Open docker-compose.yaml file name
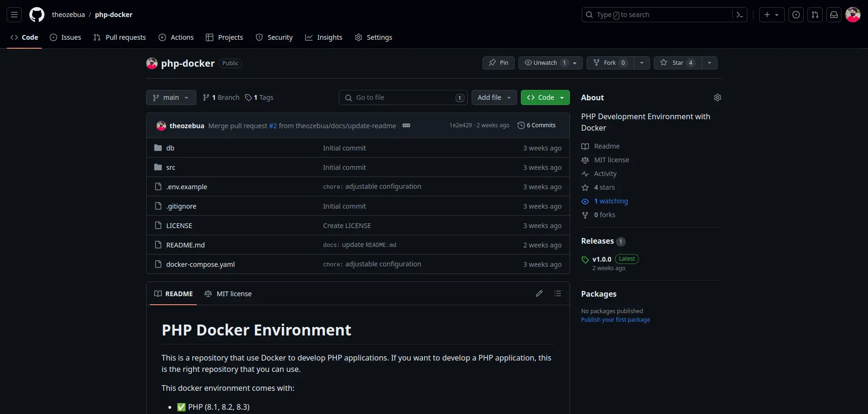This screenshot has width=868, height=414. 201,264
